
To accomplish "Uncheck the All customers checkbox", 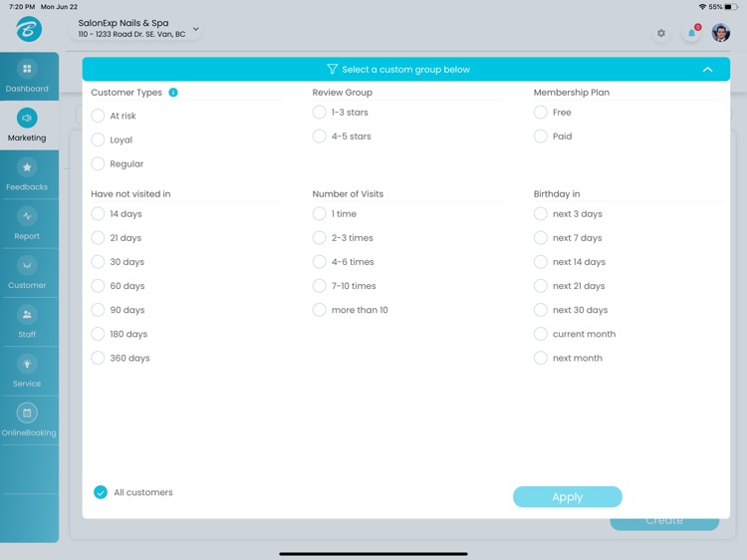I will 101,492.
